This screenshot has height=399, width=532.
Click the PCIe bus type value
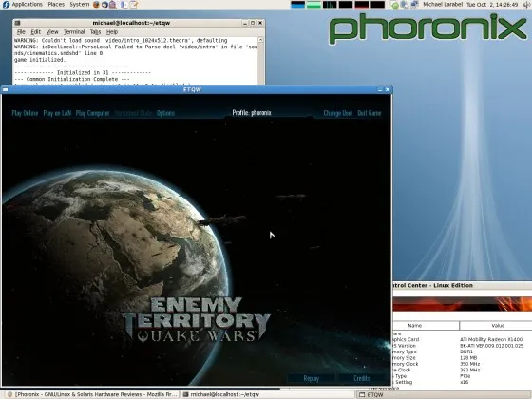[x=465, y=376]
